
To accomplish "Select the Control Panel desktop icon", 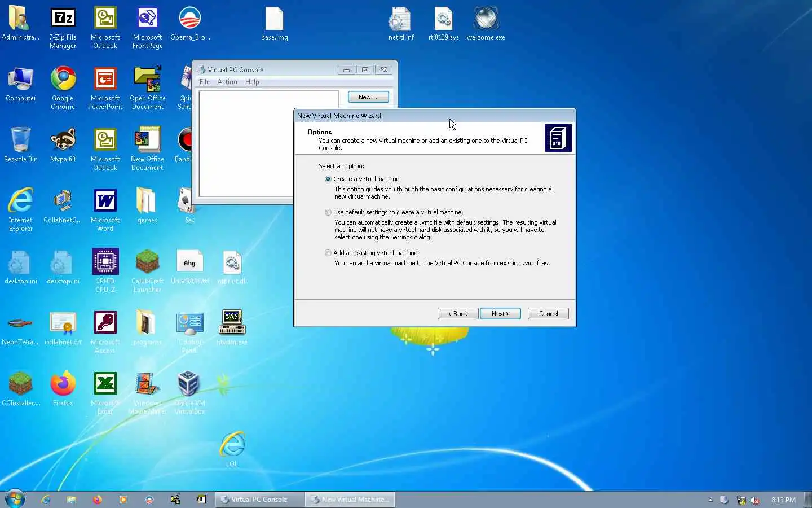I will click(190, 332).
